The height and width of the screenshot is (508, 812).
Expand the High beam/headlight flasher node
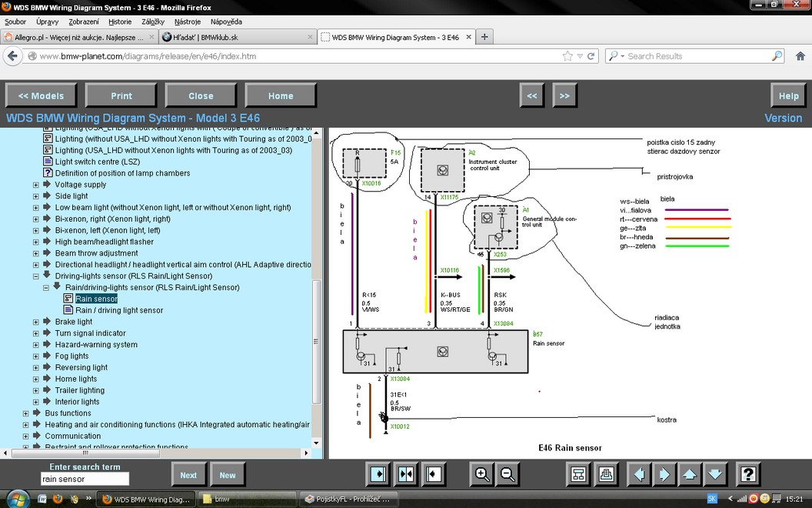pyautogui.click(x=35, y=242)
